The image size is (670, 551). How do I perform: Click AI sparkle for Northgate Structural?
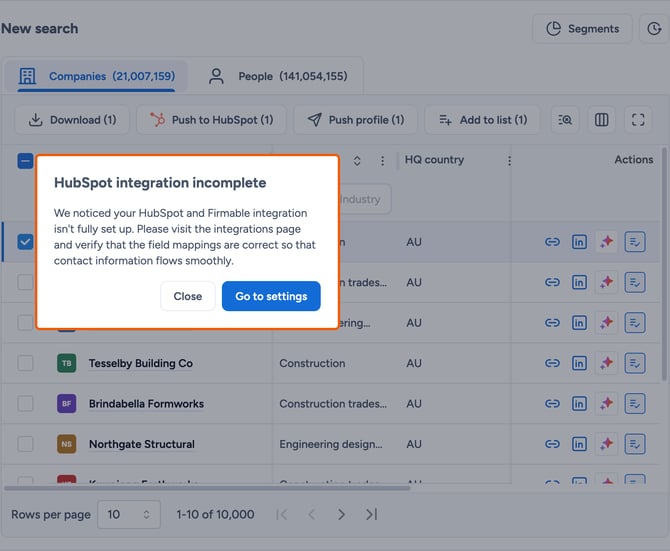(x=606, y=444)
